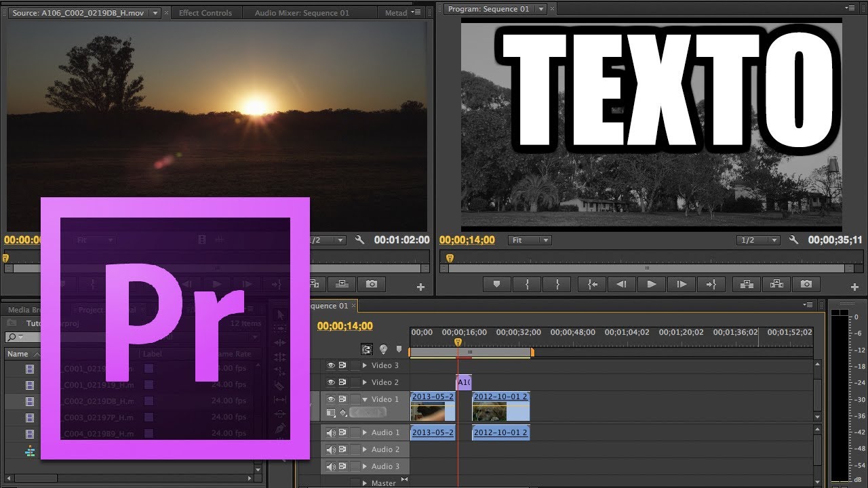Viewport: 868px width, 488px height.
Task: Open Source monitor settings wrench
Action: coord(360,240)
